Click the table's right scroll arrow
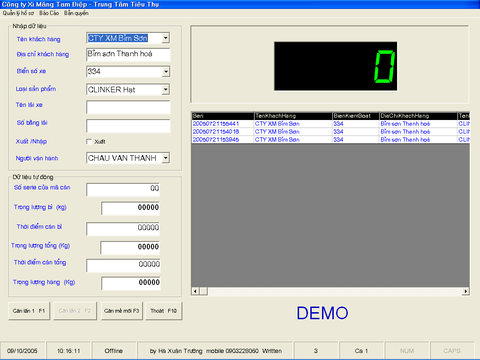Image resolution: width=480 pixels, height=360 pixels. [466, 291]
